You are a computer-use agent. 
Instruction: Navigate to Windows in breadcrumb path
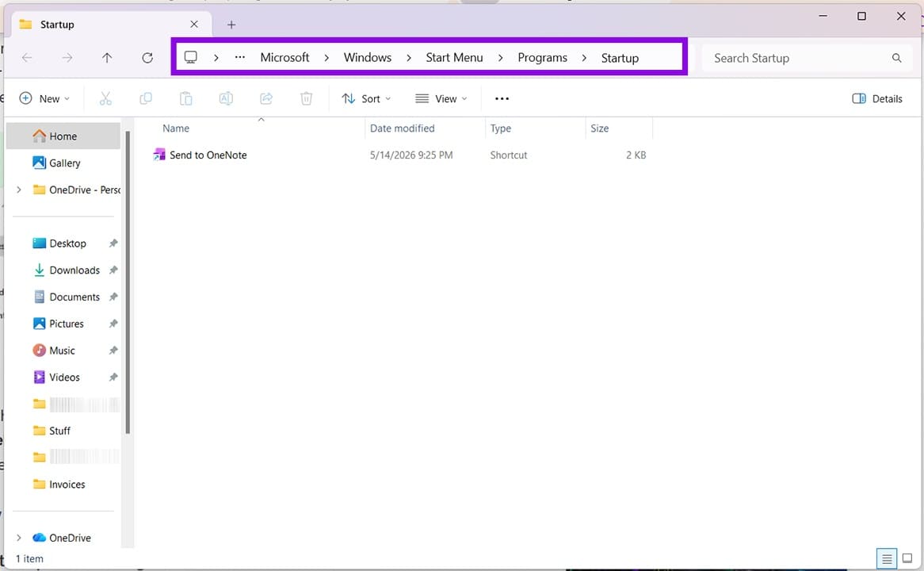pyautogui.click(x=368, y=57)
